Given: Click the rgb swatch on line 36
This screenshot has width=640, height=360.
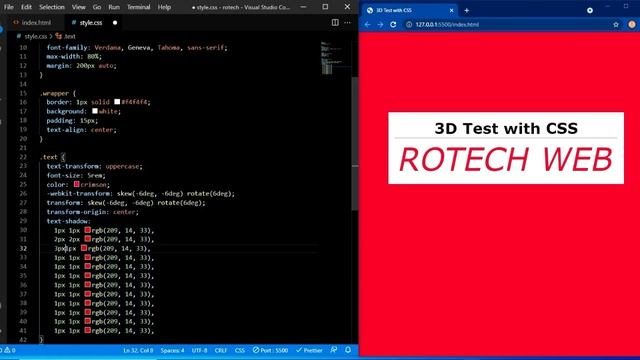Looking at the screenshot, I should pos(87,284).
